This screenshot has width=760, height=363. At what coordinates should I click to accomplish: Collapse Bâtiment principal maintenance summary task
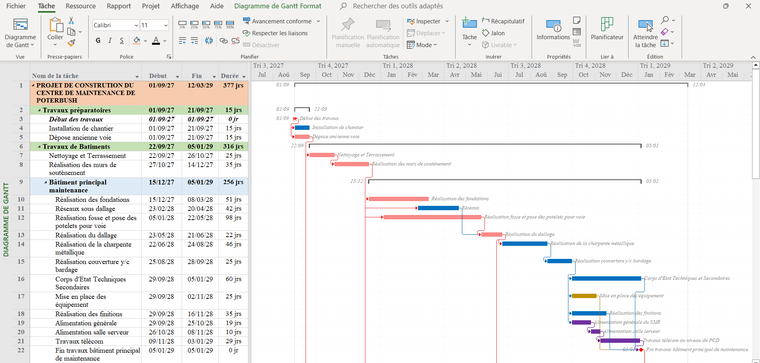click(x=46, y=183)
